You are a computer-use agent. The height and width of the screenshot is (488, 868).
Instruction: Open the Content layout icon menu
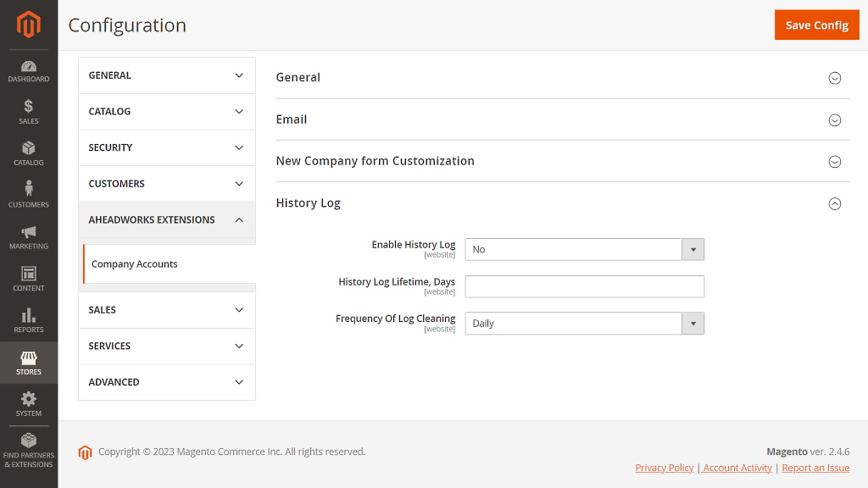29,279
